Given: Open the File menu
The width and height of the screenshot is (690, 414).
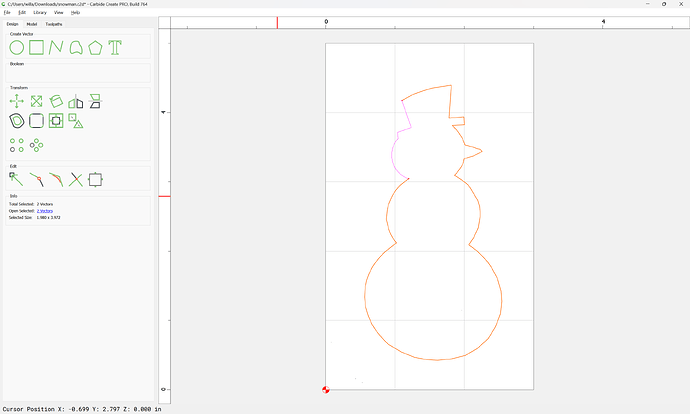Looking at the screenshot, I should tap(7, 12).
